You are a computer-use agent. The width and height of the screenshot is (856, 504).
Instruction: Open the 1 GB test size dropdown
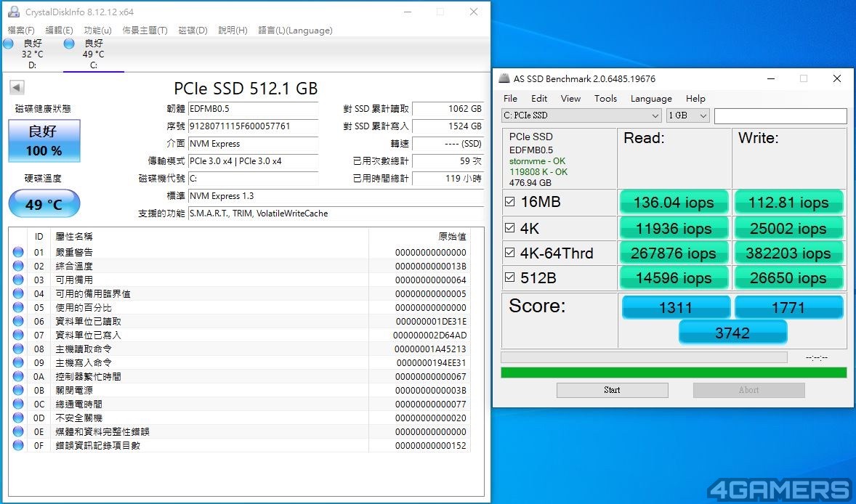[688, 115]
